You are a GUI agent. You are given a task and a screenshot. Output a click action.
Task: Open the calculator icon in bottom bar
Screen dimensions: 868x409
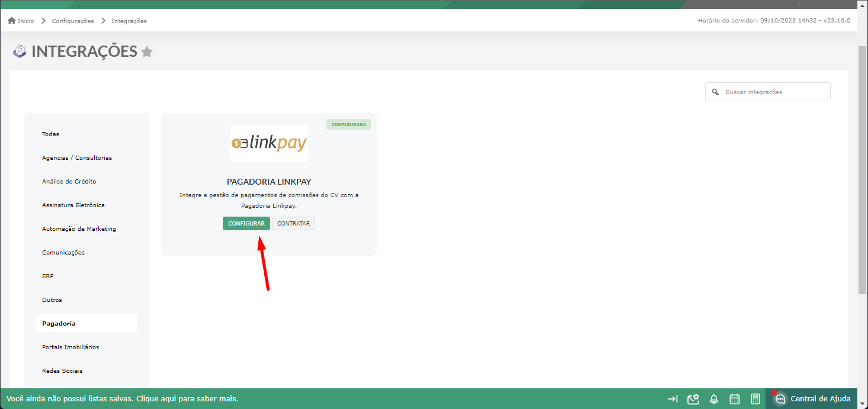pyautogui.click(x=755, y=399)
